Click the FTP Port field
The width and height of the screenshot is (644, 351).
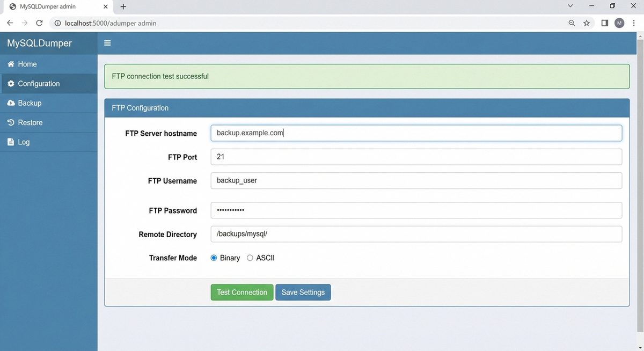pyautogui.click(x=416, y=157)
